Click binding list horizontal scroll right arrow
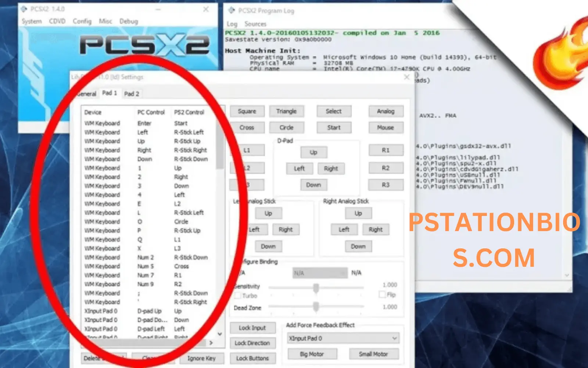The height and width of the screenshot is (368, 588). pos(211,343)
